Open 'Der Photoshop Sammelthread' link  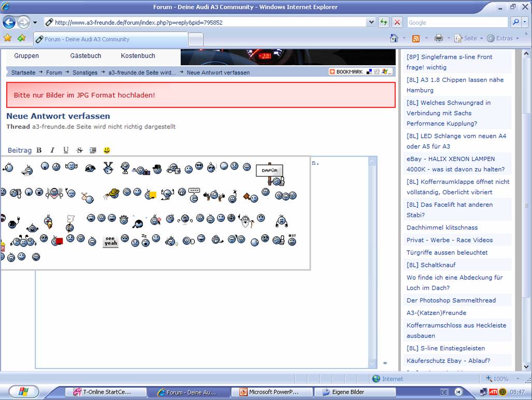point(451,300)
